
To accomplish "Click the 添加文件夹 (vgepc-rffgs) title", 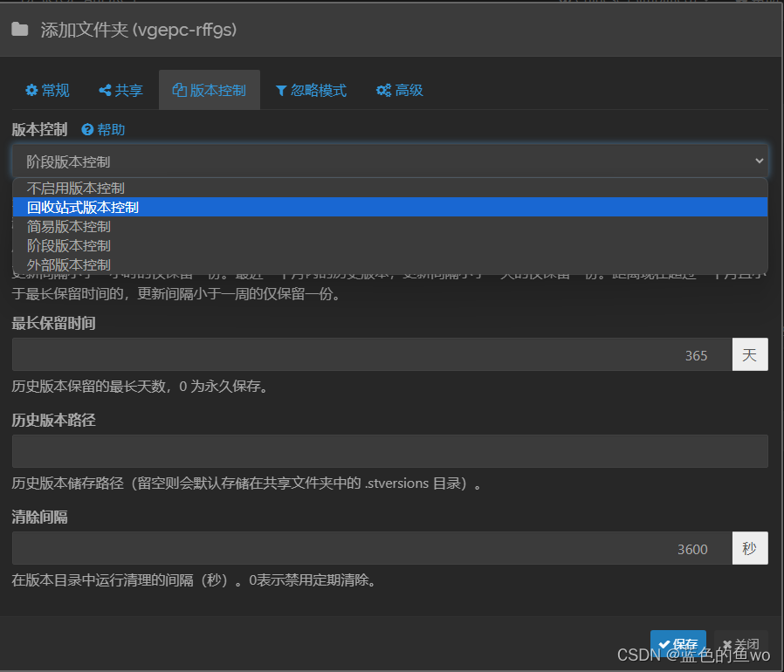I will click(x=139, y=30).
